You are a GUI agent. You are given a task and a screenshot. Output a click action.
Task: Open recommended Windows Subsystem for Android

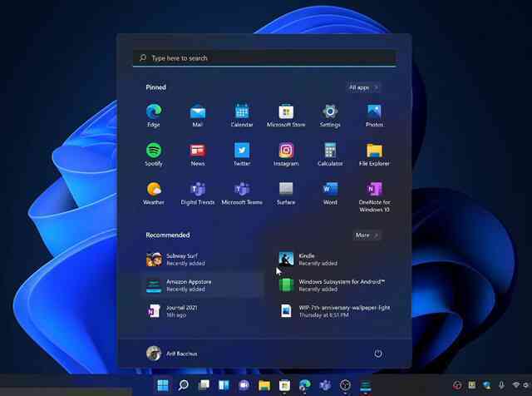point(336,285)
